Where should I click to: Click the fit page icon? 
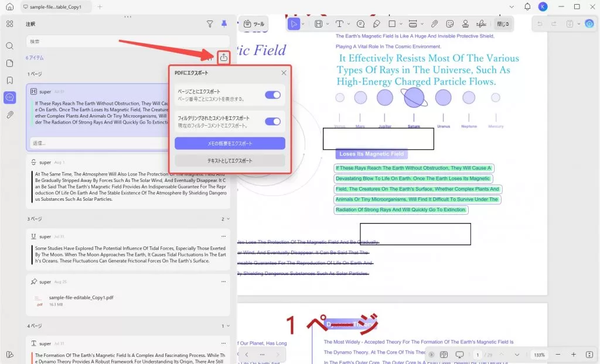(589, 355)
